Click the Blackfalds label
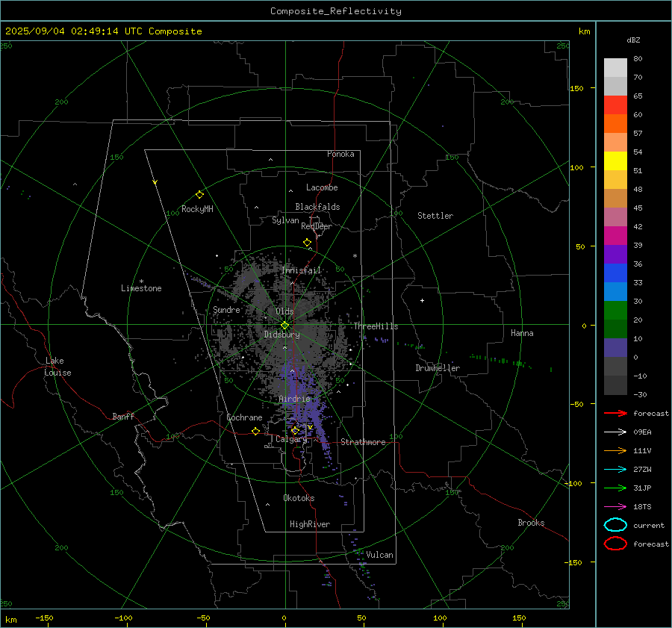Image resolution: width=672 pixels, height=628 pixels. point(317,207)
